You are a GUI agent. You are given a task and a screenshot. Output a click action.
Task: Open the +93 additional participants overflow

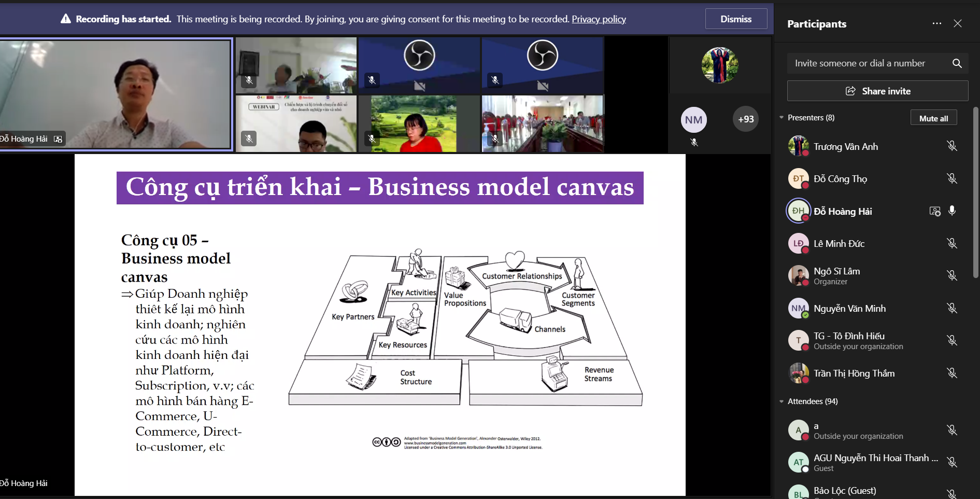(x=745, y=119)
